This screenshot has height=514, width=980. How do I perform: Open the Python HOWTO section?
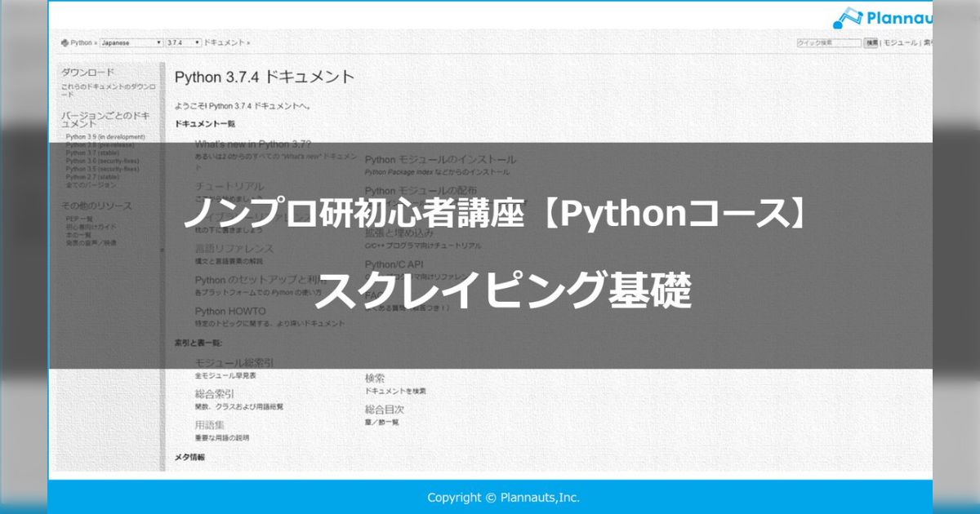[x=230, y=312]
